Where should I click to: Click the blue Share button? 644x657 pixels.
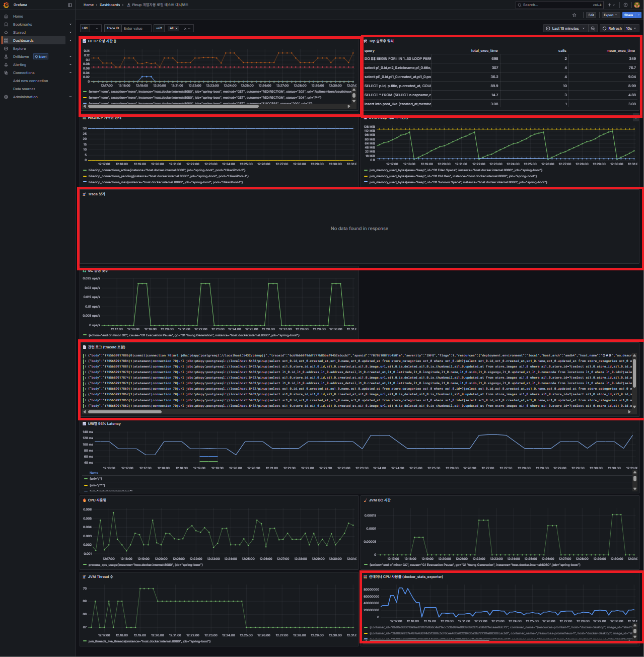coord(628,15)
